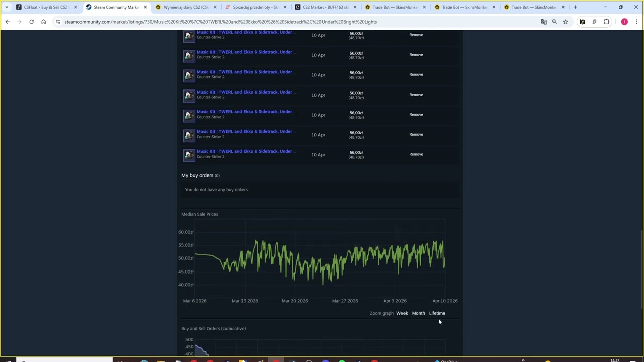The height and width of the screenshot is (362, 644).
Task: Open the translate page option
Action: (544, 22)
